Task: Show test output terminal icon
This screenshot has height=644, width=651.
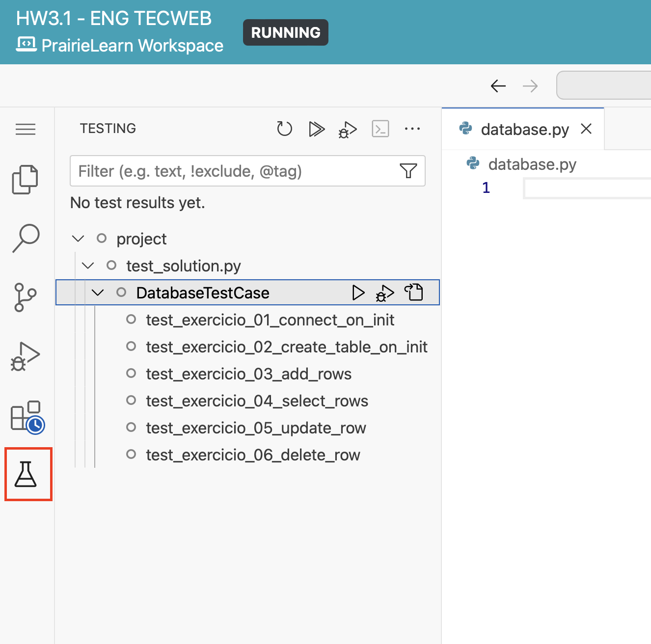Action: pos(380,129)
